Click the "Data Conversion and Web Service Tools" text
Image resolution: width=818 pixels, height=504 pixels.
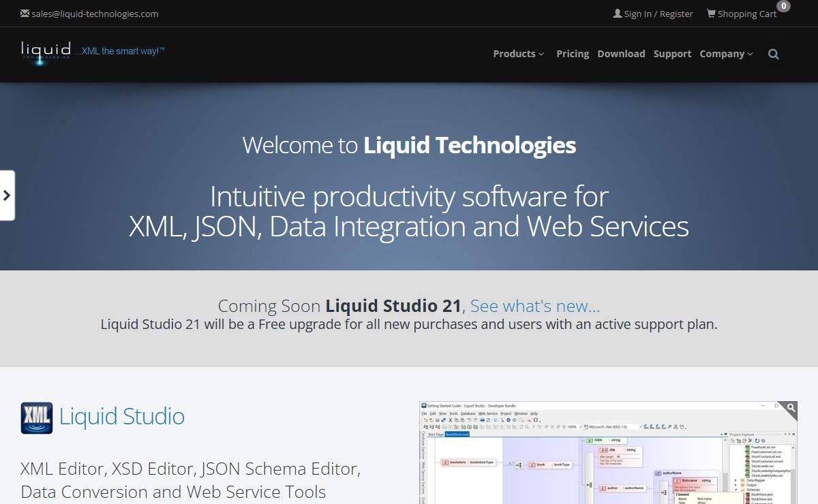pyautogui.click(x=174, y=492)
